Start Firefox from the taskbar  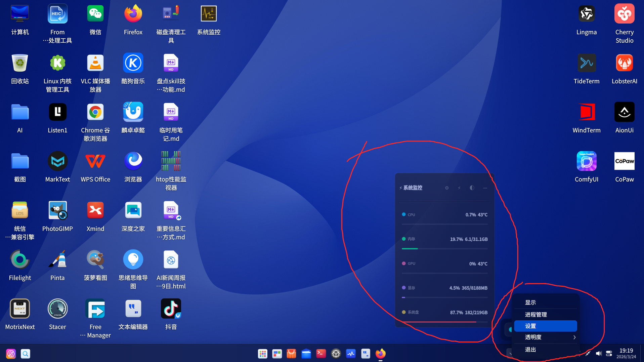pyautogui.click(x=380, y=354)
